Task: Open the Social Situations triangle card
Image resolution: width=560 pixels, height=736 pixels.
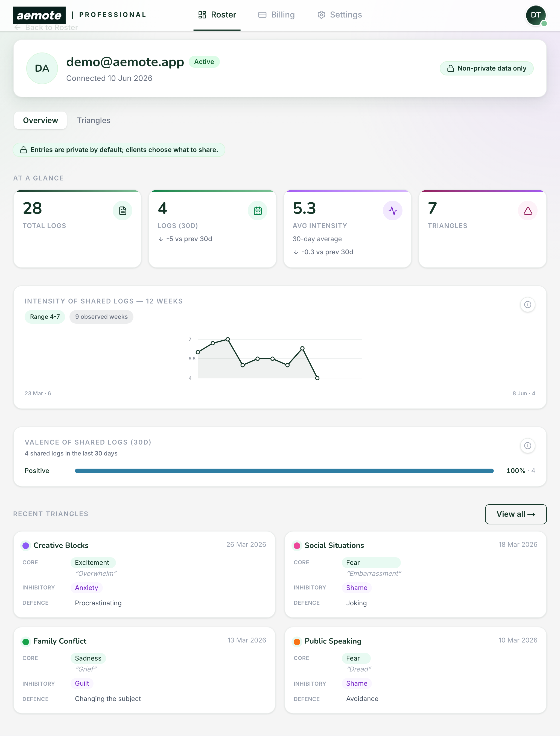Action: tap(415, 575)
